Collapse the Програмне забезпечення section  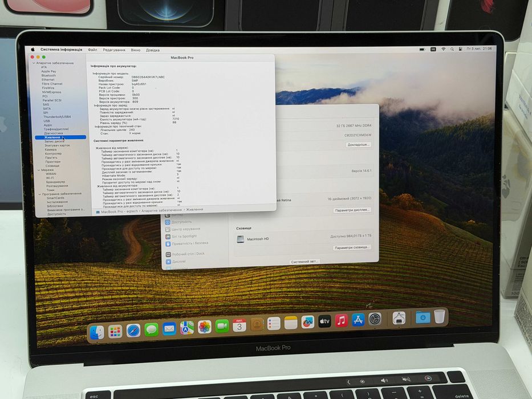[x=40, y=194]
